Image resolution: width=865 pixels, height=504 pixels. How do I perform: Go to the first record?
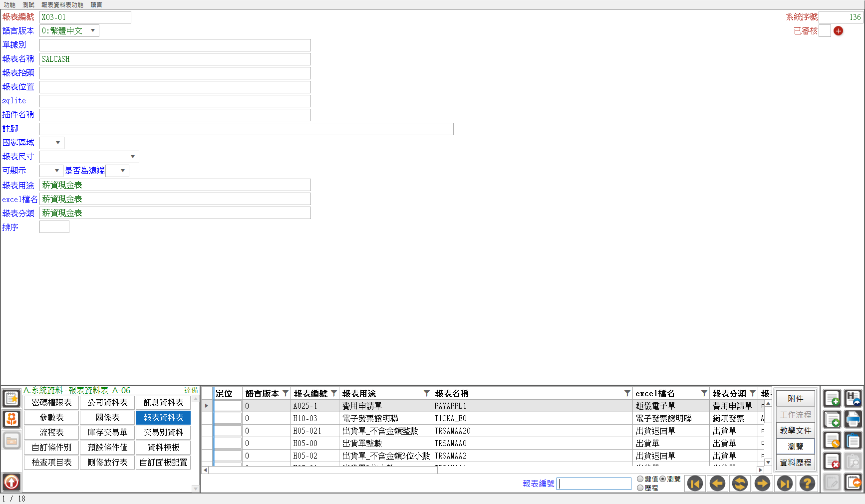tap(695, 484)
